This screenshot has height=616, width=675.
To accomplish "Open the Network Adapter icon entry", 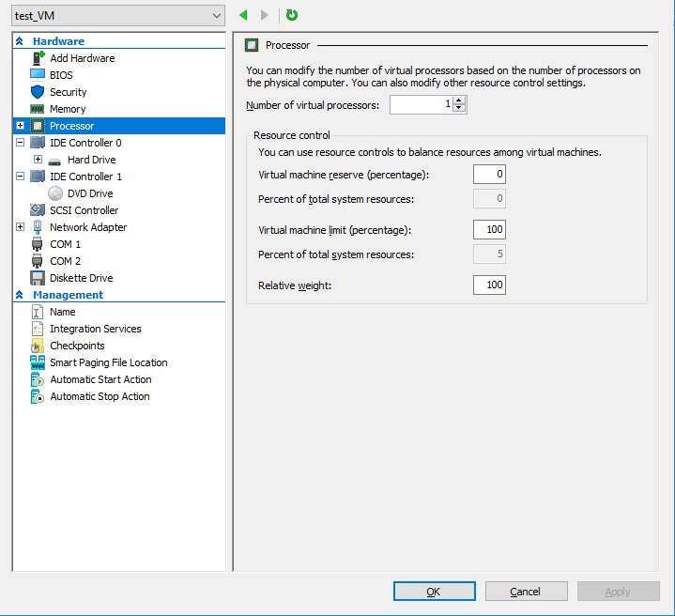I will pos(38,227).
